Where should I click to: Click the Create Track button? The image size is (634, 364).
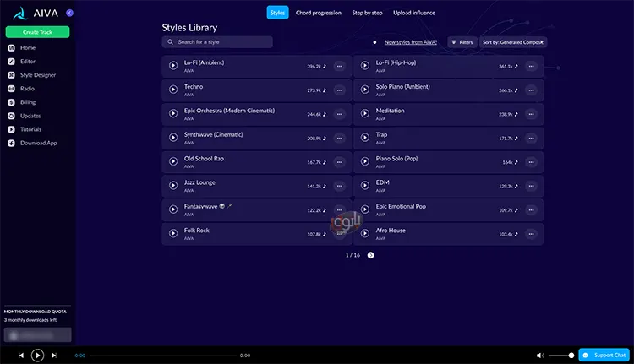tap(37, 32)
